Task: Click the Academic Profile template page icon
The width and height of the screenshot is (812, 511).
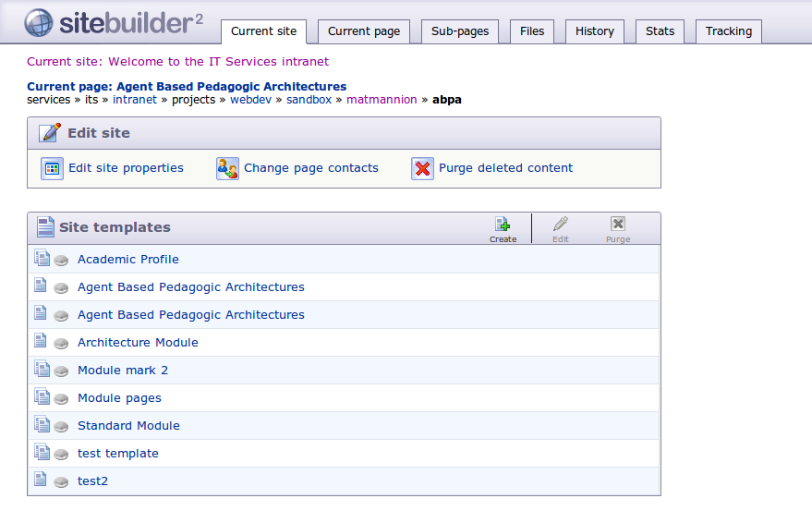Action: [41, 259]
